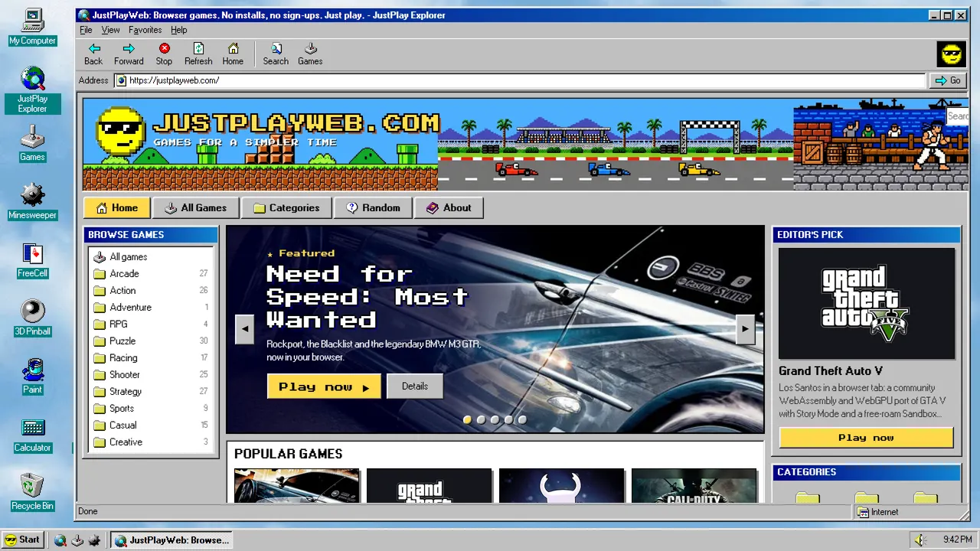Click the quick launch joystick icon
This screenshot has height=551, width=980.
tap(77, 540)
